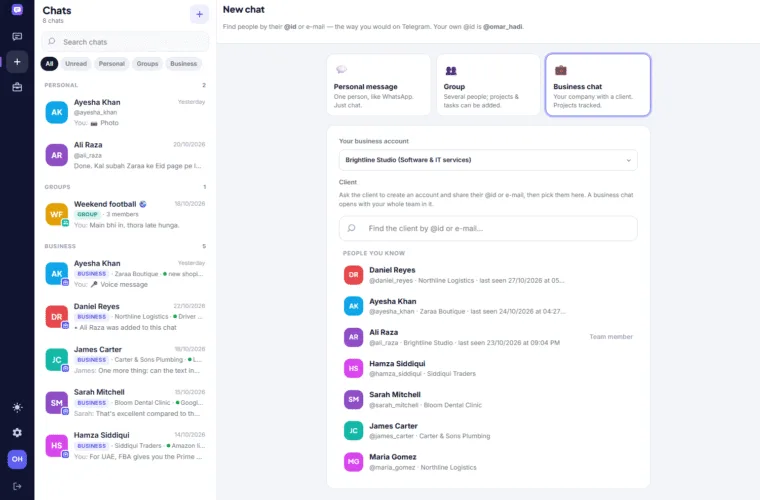Viewport: 760px width, 500px height.
Task: Select Hamza Siddiqui from people you know
Action: [x=488, y=368]
